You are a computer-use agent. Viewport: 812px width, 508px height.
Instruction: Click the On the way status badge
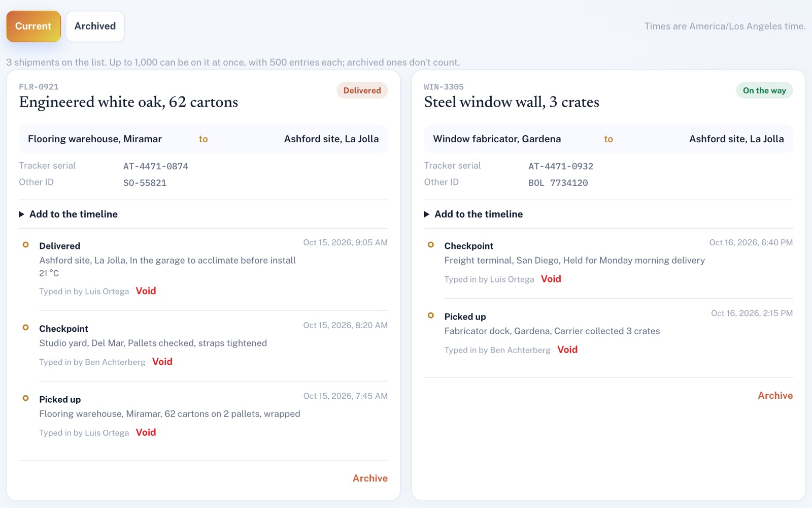pyautogui.click(x=764, y=90)
